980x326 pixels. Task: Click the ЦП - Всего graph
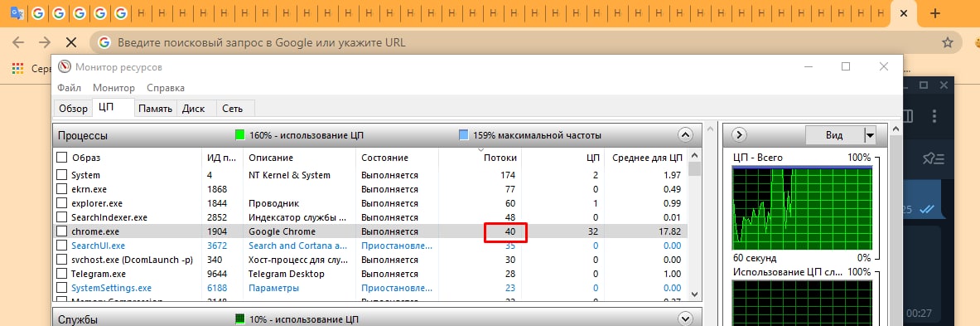coord(802,207)
